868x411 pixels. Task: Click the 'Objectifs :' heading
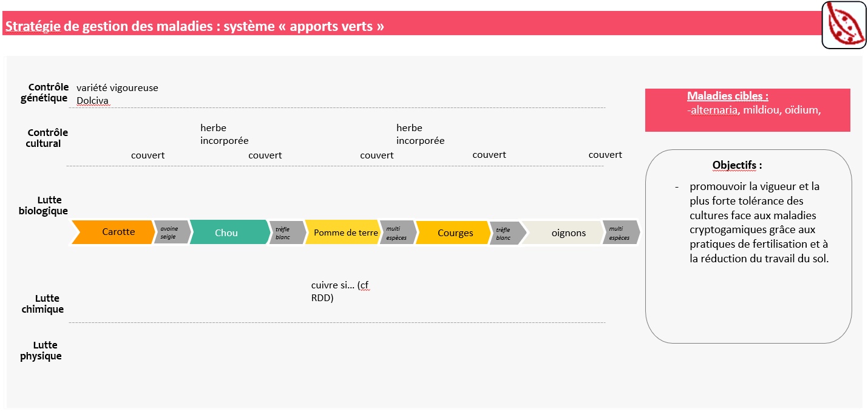(737, 165)
